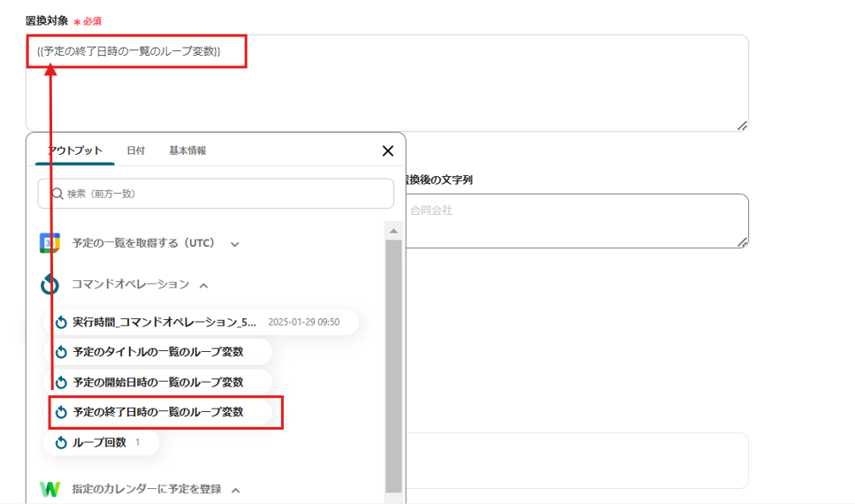Image resolution: width=855 pixels, height=504 pixels.
Task: Switch to the アウトプット tab
Action: (74, 150)
